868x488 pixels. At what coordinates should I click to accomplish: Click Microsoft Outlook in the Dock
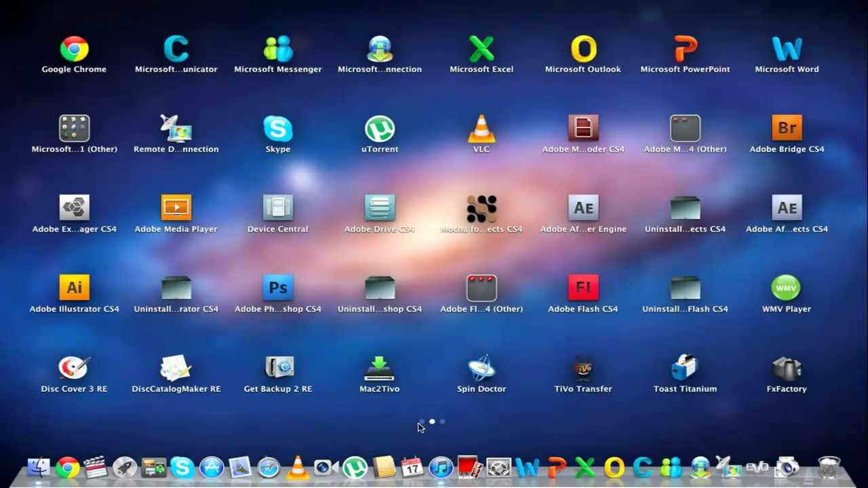[614, 468]
